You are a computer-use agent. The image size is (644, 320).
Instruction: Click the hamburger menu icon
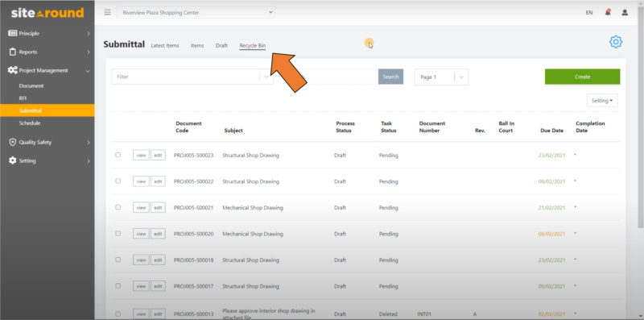click(x=108, y=12)
